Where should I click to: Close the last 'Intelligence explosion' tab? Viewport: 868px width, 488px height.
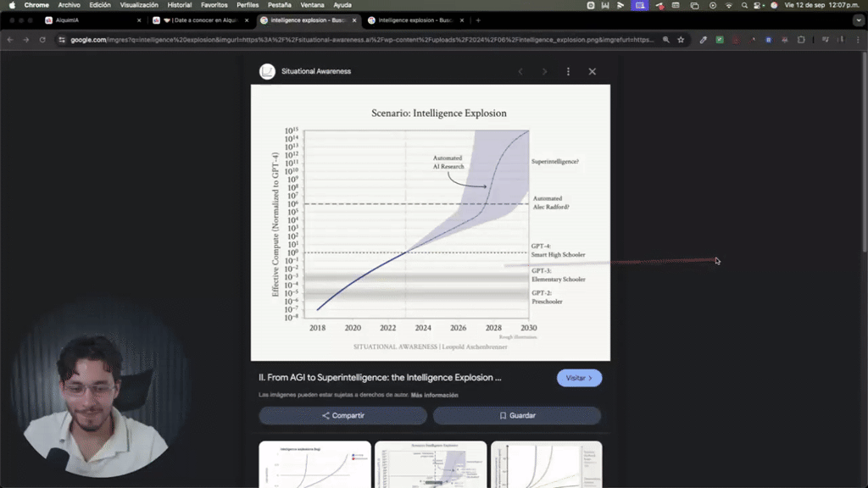[462, 20]
